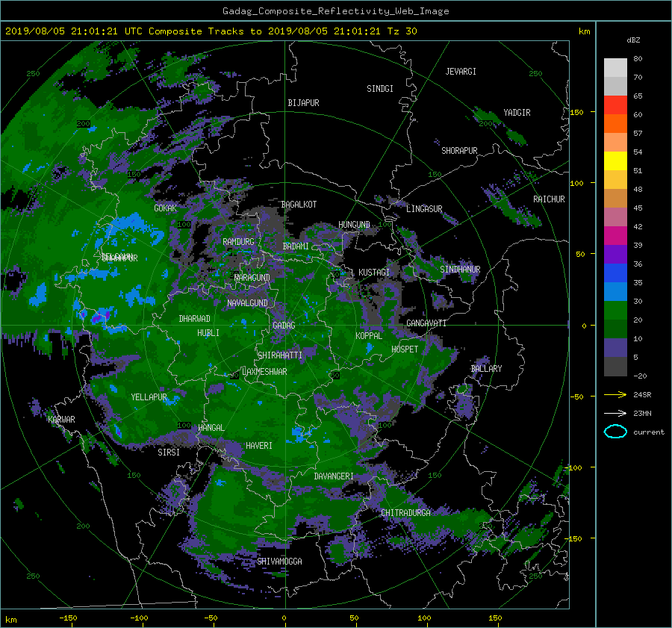
Task: Click the KARWAR city label
Action: (x=62, y=419)
